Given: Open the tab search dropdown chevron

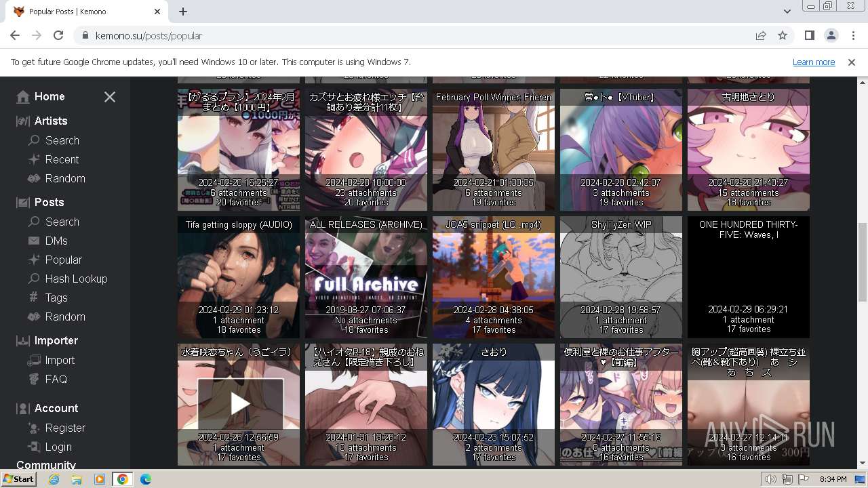Looking at the screenshot, I should point(787,12).
